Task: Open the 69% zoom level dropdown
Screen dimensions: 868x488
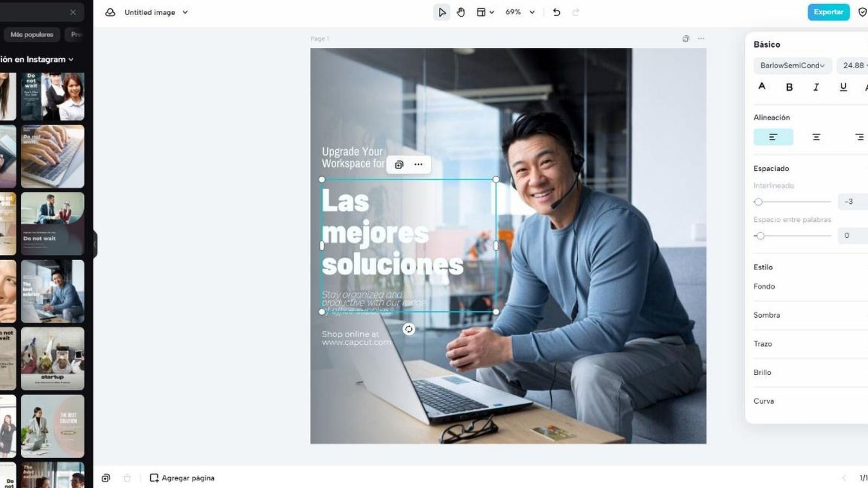Action: coord(520,12)
